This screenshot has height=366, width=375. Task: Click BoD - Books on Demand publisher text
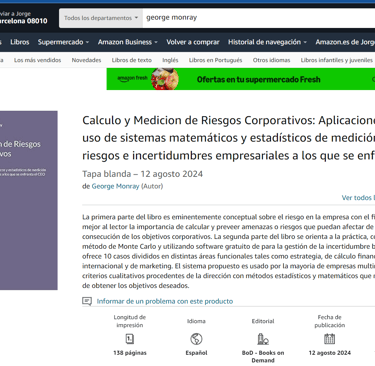(263, 356)
